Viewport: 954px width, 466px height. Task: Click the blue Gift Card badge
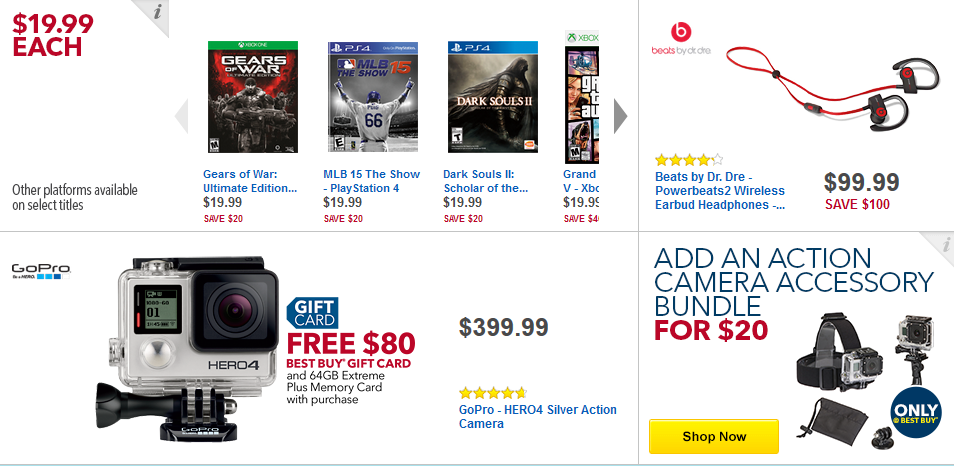312,313
